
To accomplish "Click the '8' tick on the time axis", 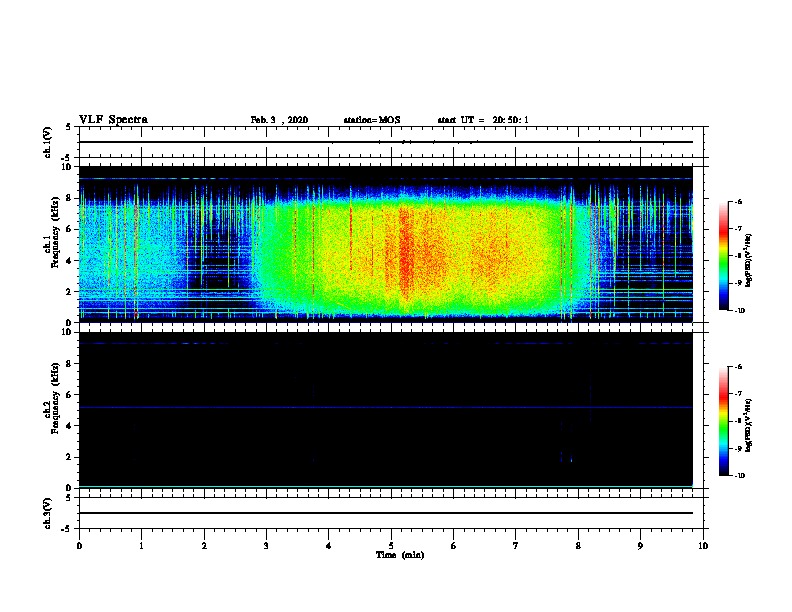I will click(x=578, y=546).
